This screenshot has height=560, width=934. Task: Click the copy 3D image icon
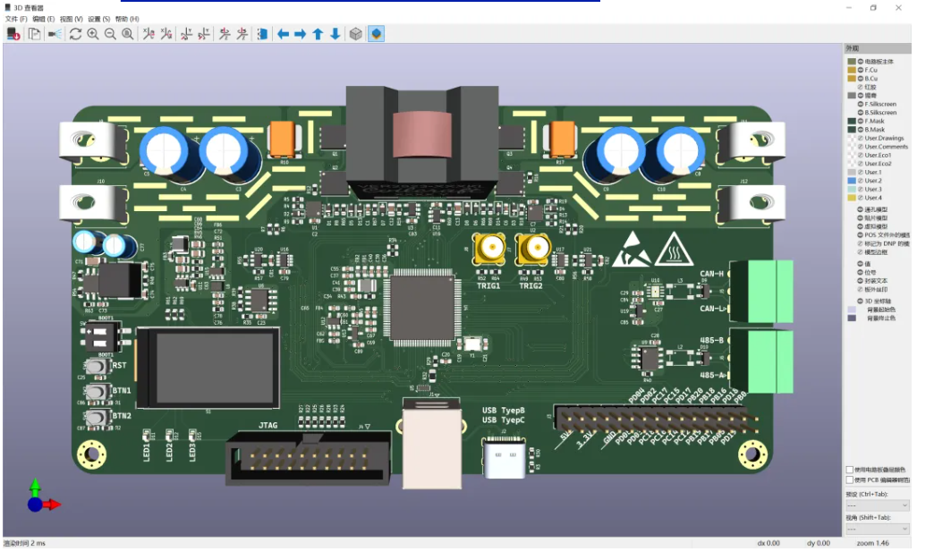[34, 34]
